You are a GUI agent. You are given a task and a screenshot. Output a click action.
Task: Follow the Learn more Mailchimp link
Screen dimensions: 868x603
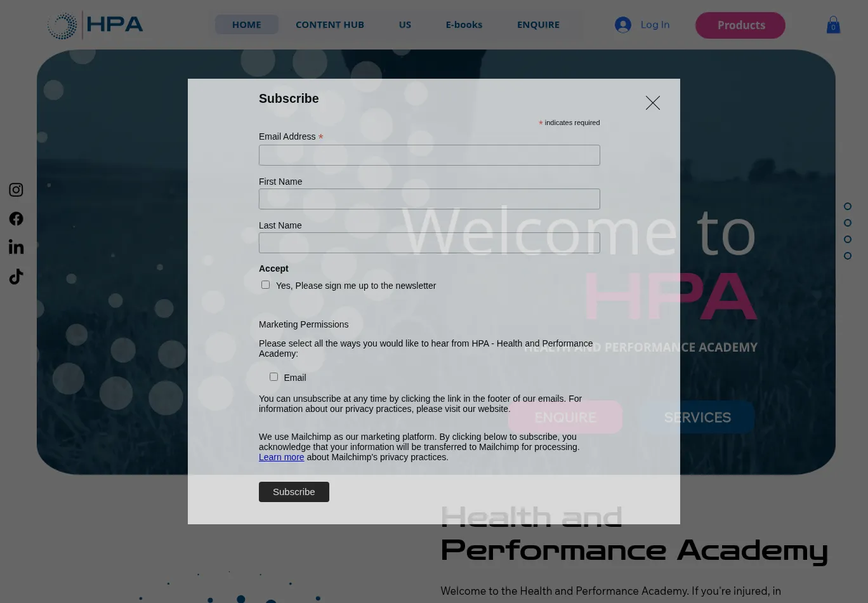pyautogui.click(x=281, y=457)
